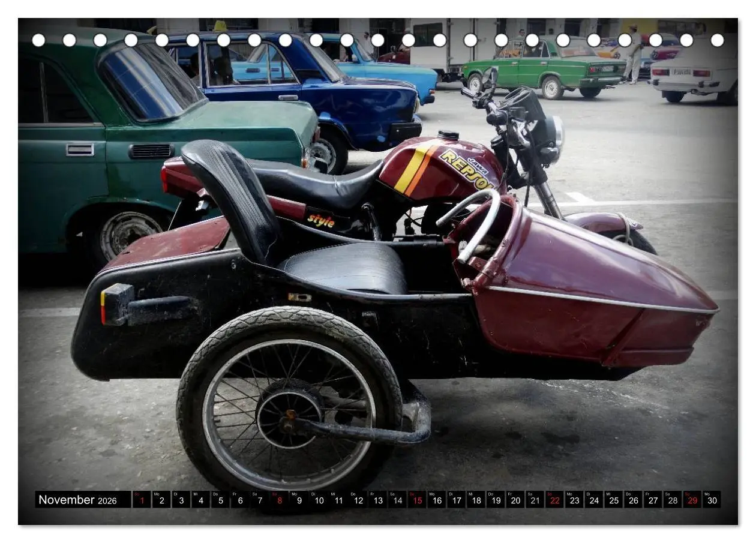Select day 26 in calendar strip
Screen dimensions: 756x543
[634, 499]
